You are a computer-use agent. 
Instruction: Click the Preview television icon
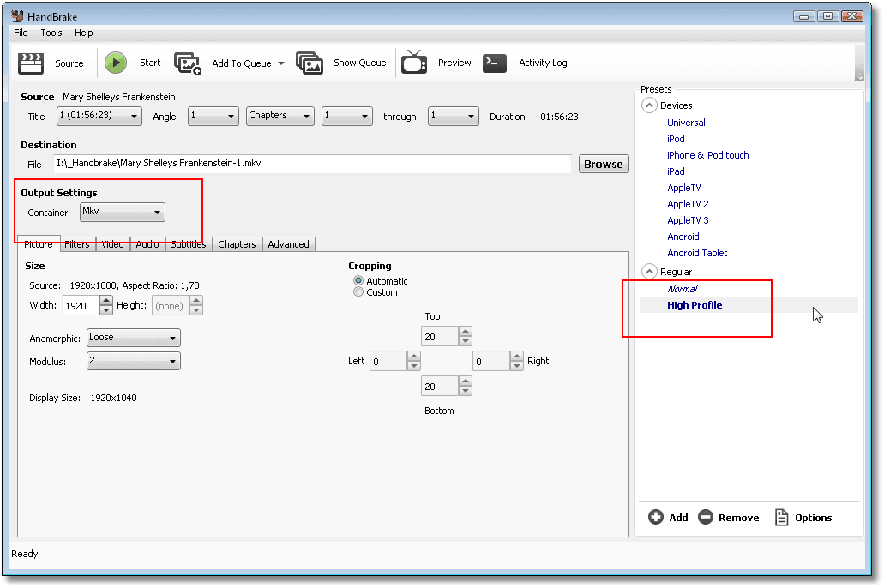[414, 62]
